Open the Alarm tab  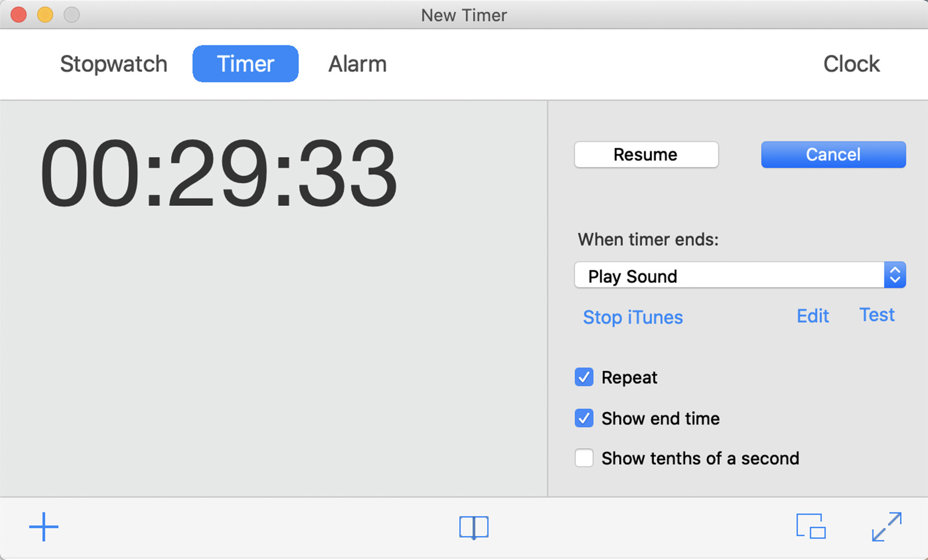coord(357,64)
